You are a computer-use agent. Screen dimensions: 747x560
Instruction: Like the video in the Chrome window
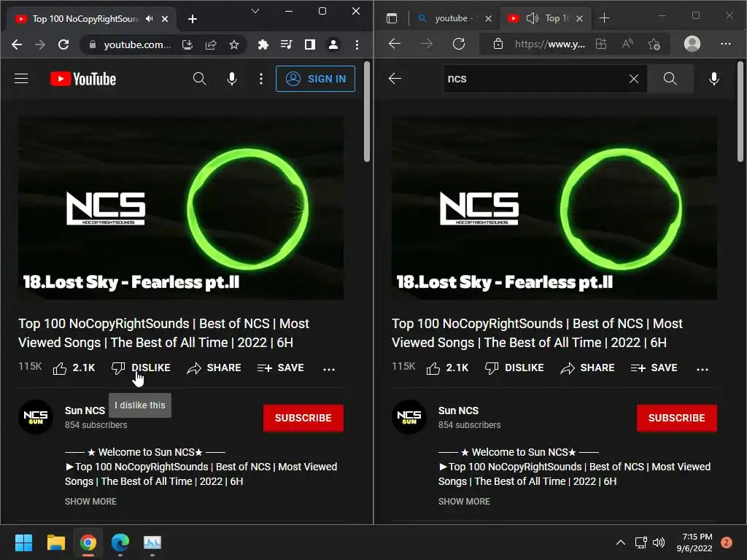click(x=74, y=367)
